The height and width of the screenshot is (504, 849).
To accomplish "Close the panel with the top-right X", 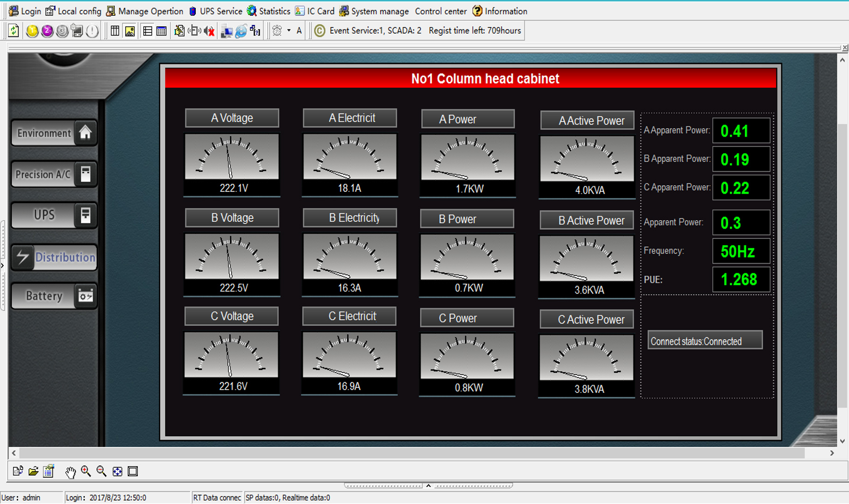I will coord(845,48).
